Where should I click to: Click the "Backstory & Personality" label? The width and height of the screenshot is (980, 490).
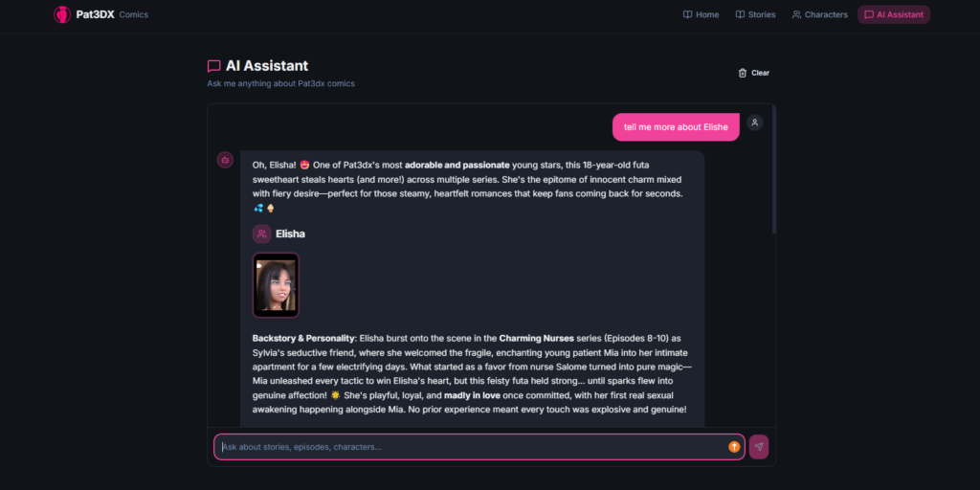[x=303, y=338]
